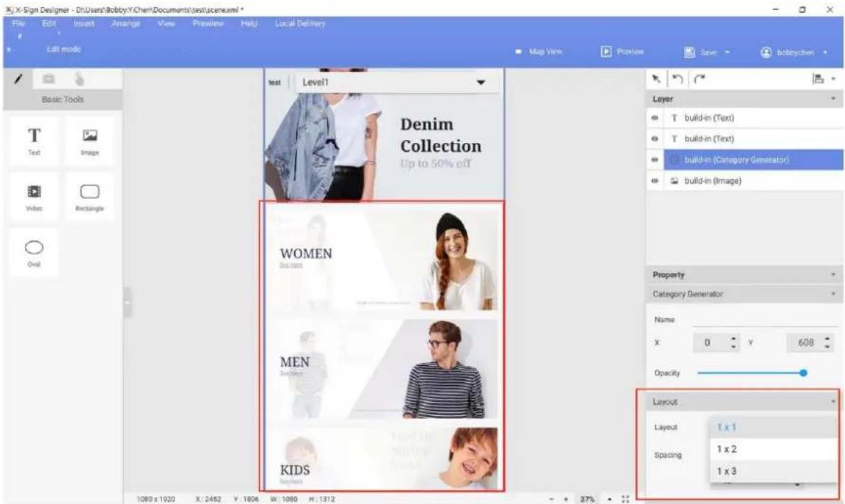The height and width of the screenshot is (504, 845).
Task: Collapse the Layer panel
Action: [833, 99]
